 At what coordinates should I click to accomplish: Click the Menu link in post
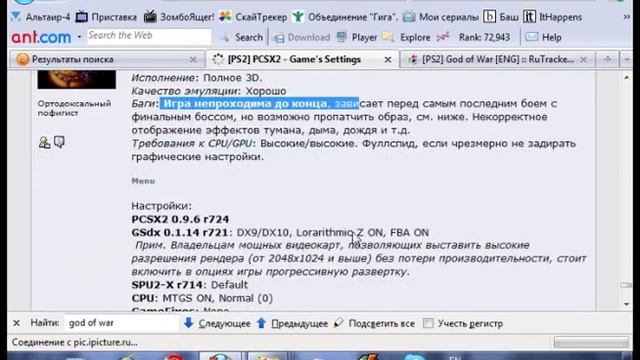click(x=143, y=181)
